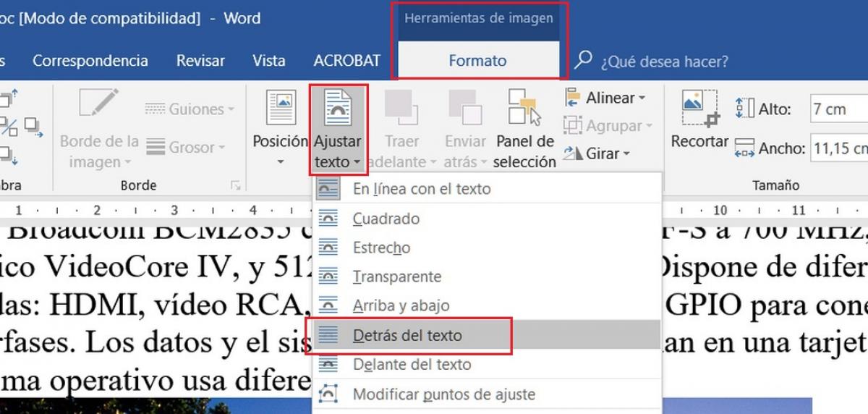Click the Agrupar group icon

[573, 126]
